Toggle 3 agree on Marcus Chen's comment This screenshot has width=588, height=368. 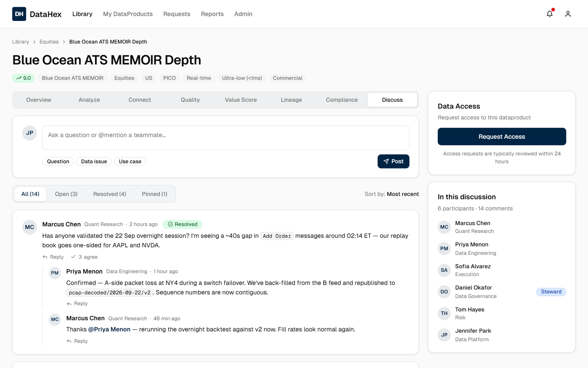coord(85,257)
